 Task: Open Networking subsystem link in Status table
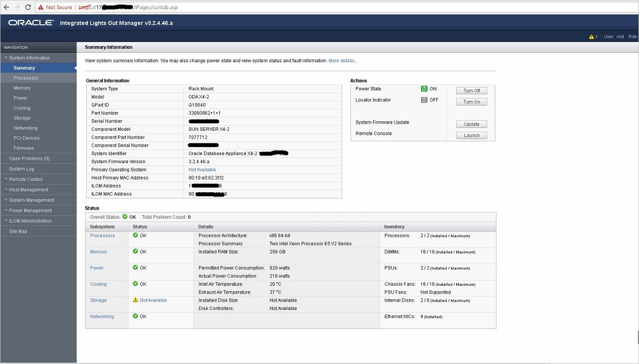102,316
